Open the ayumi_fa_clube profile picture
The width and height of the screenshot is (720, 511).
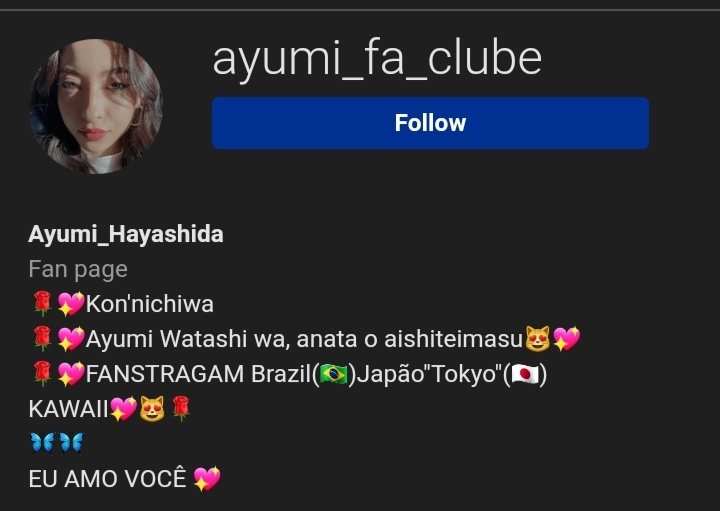click(x=96, y=106)
